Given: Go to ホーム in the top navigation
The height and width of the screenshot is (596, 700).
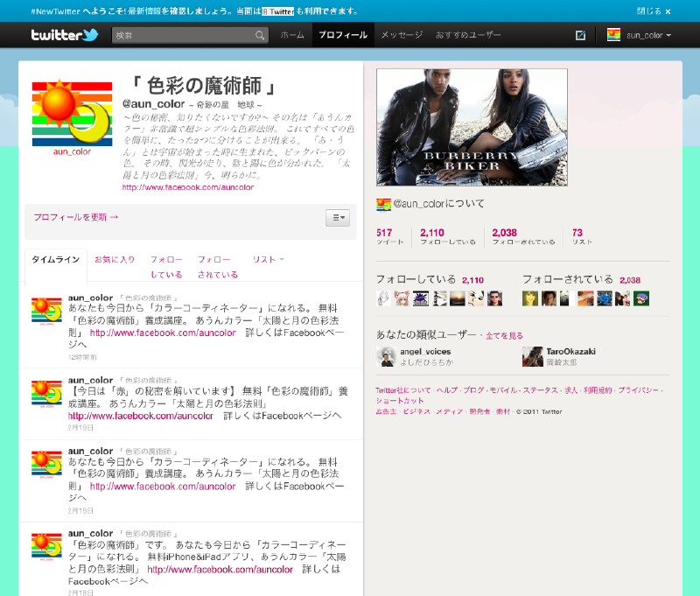Looking at the screenshot, I should point(292,35).
